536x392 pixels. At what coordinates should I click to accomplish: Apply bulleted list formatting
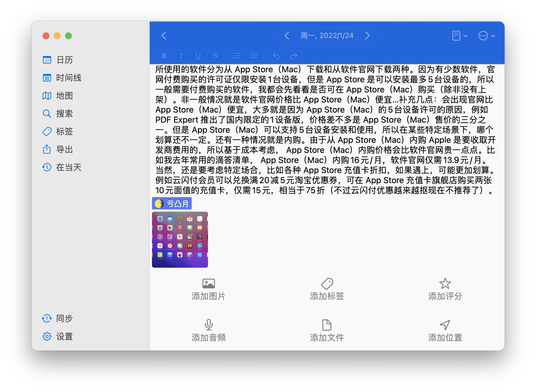pos(236,56)
